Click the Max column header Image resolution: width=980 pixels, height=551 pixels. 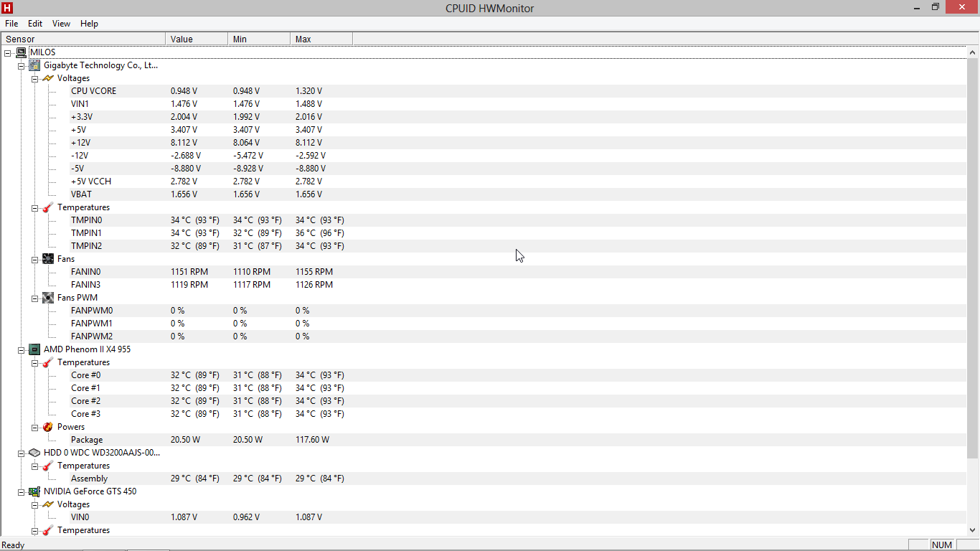(x=321, y=39)
